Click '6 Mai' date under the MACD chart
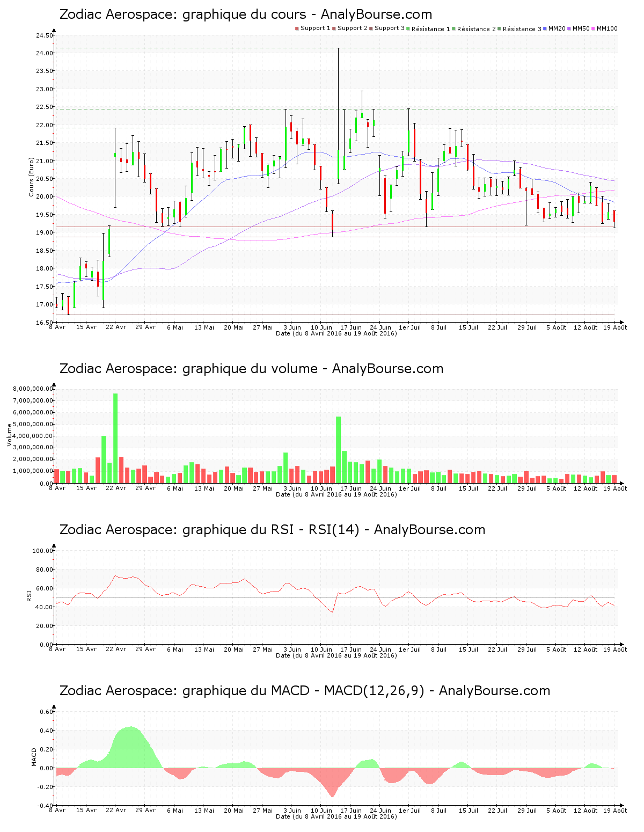Screen dimensions: 644x832 (175, 810)
